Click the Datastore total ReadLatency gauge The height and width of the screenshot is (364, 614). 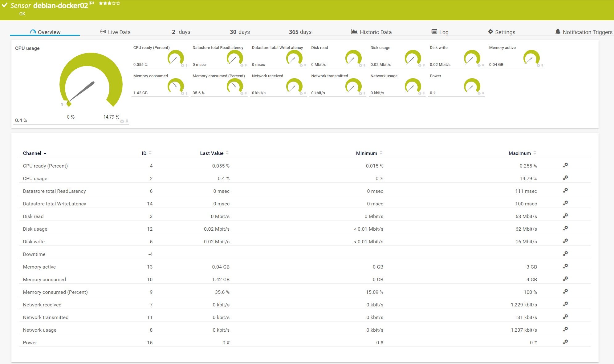(x=235, y=58)
